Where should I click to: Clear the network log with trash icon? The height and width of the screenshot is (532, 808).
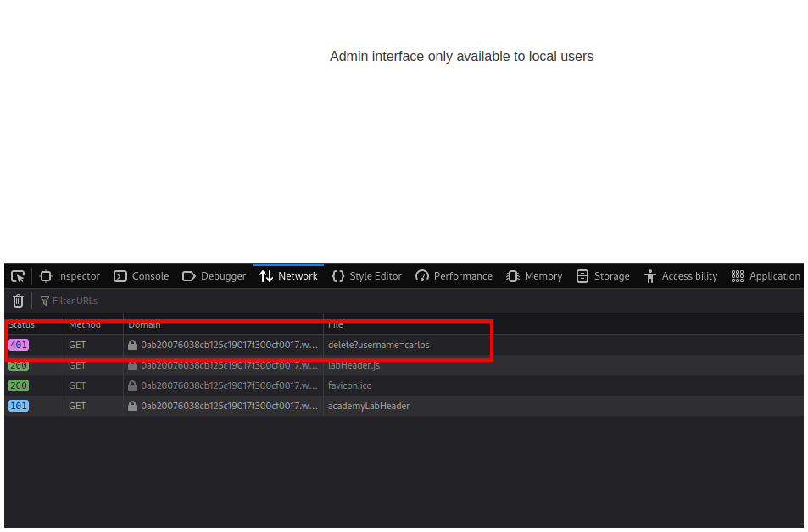pyautogui.click(x=18, y=301)
